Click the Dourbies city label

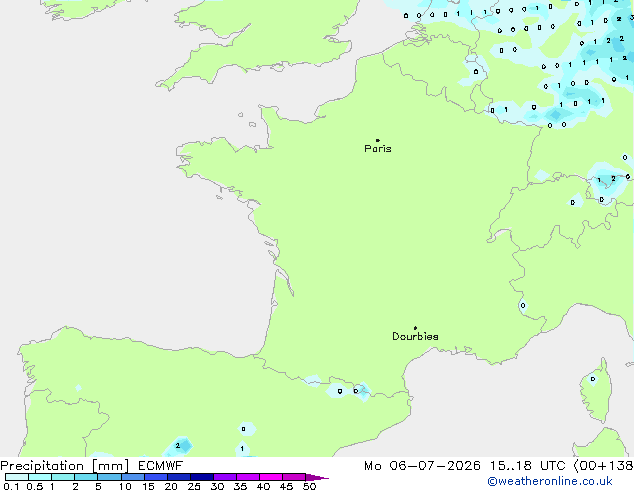(x=415, y=336)
